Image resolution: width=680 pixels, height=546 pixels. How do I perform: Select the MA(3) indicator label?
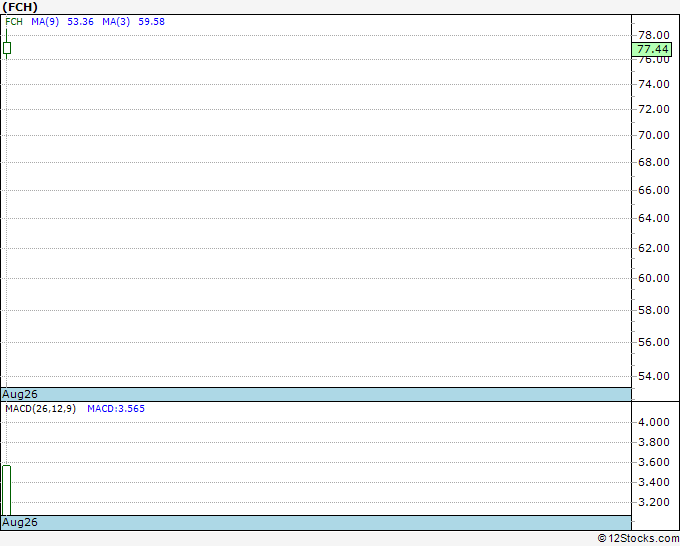click(x=116, y=22)
